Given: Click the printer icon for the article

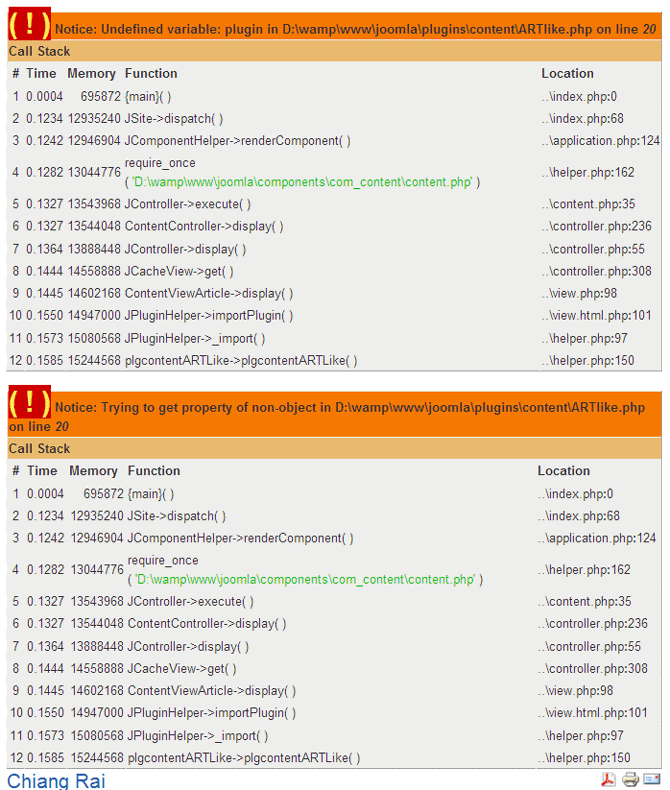Looking at the screenshot, I should [630, 779].
